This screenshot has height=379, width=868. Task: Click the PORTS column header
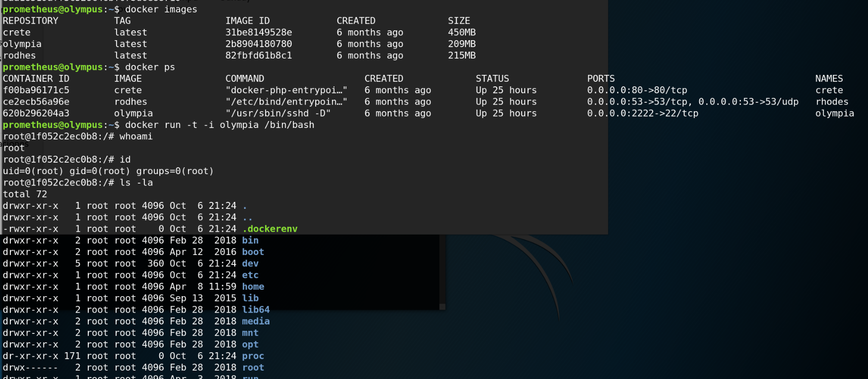click(601, 78)
